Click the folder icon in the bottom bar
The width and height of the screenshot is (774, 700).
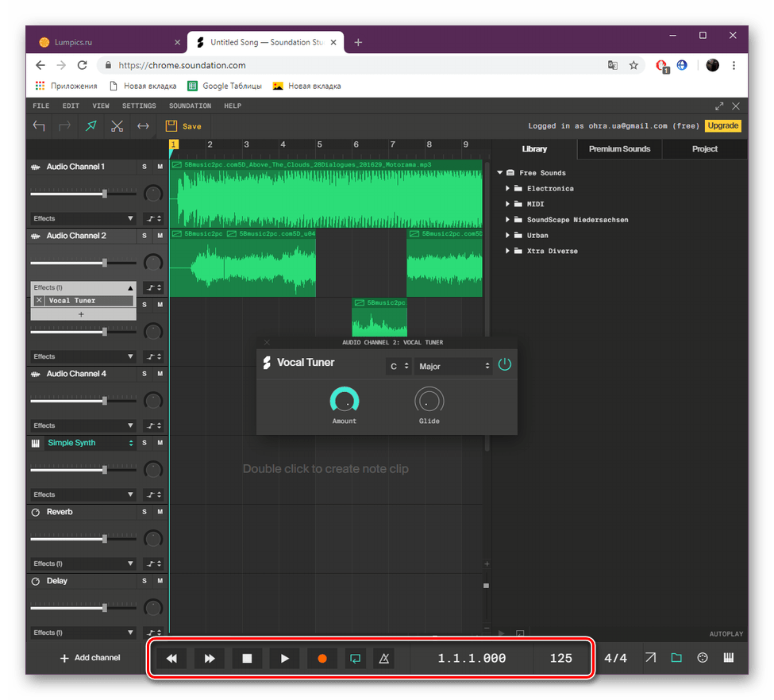(676, 658)
